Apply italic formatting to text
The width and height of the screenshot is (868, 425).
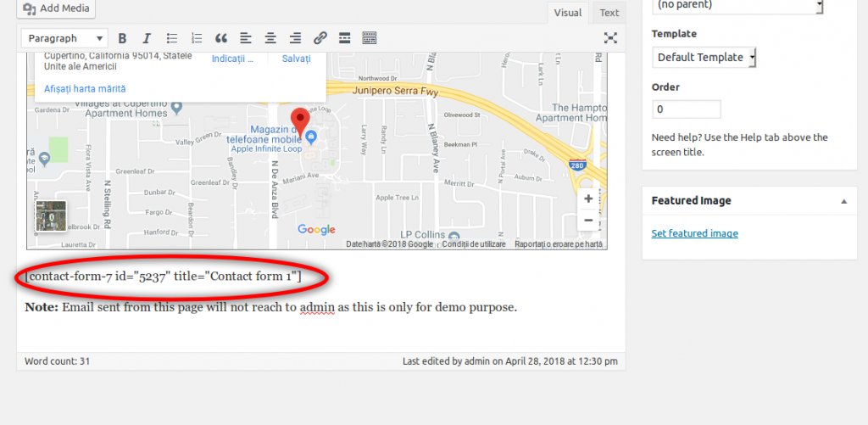pyautogui.click(x=147, y=38)
